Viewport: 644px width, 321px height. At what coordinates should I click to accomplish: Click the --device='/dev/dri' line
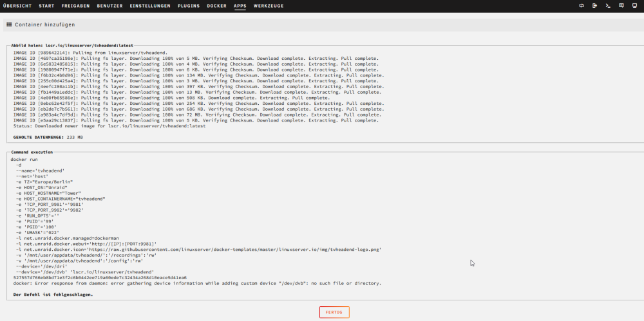click(41, 266)
